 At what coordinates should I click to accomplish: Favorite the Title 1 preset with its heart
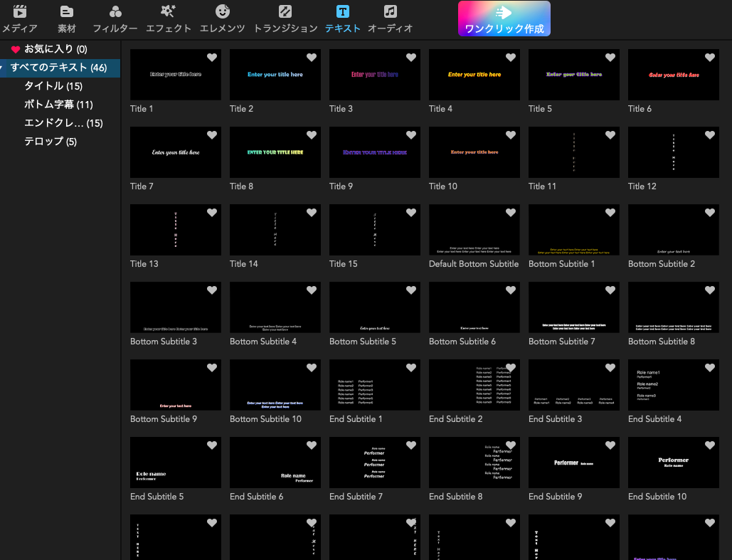[x=212, y=58]
